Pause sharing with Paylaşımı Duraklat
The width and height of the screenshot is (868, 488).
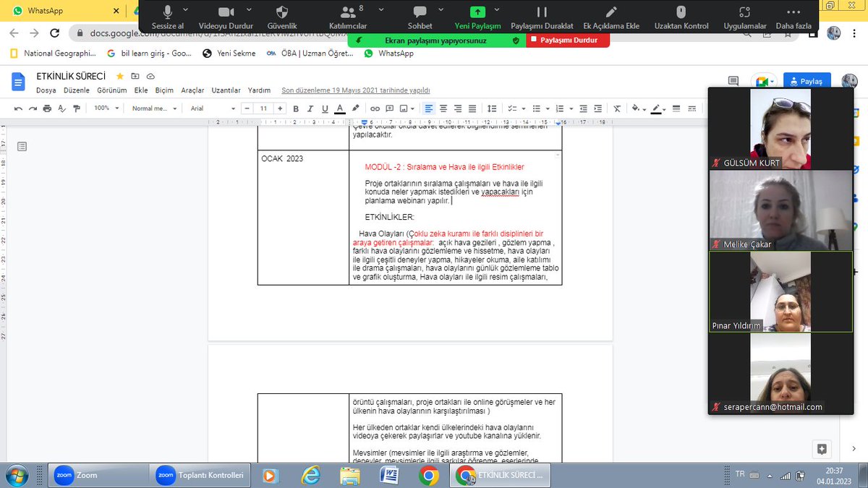[x=542, y=17]
